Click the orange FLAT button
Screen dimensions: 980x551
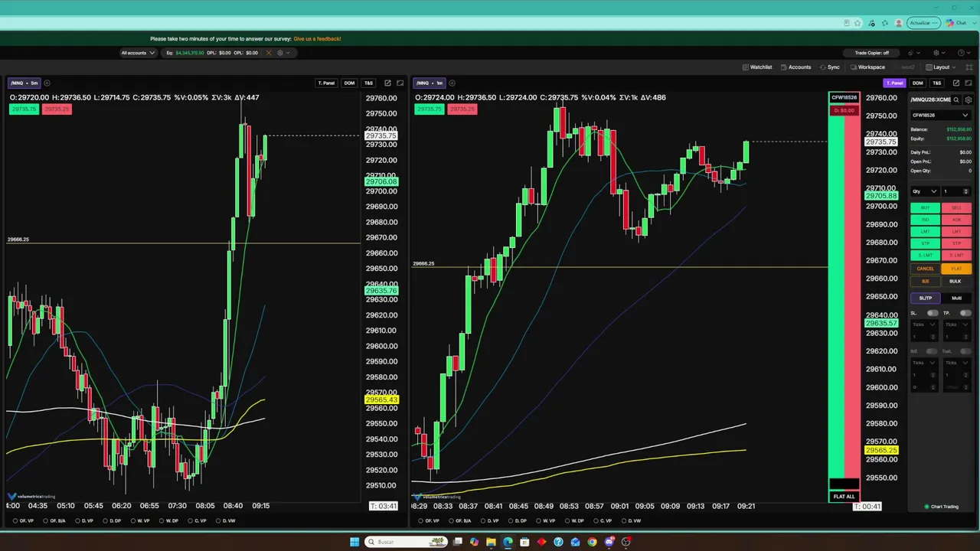point(956,269)
